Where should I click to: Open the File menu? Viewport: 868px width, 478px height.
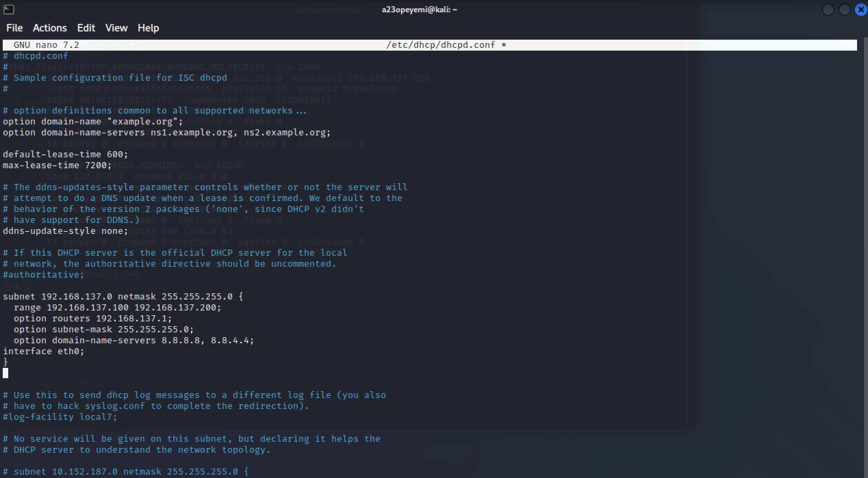(14, 28)
